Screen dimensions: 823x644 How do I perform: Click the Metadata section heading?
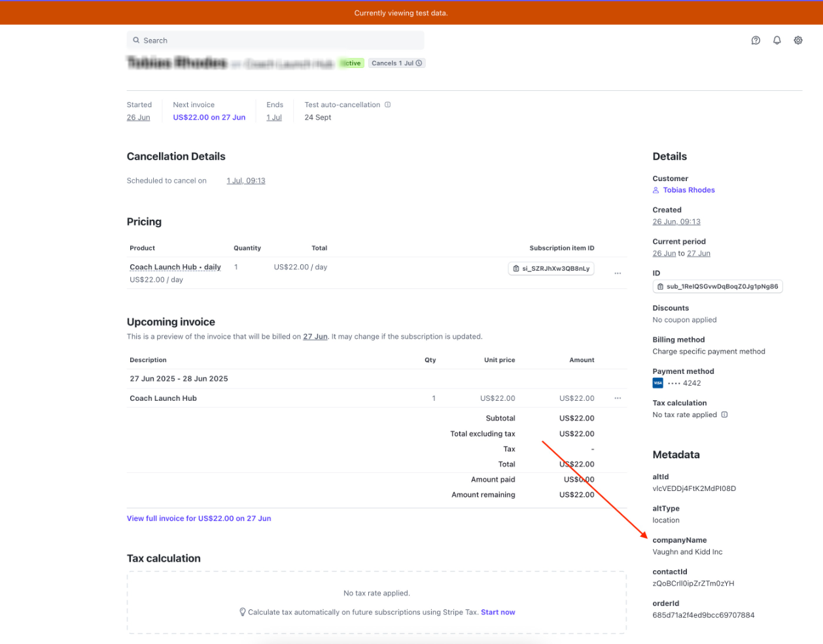click(x=676, y=454)
